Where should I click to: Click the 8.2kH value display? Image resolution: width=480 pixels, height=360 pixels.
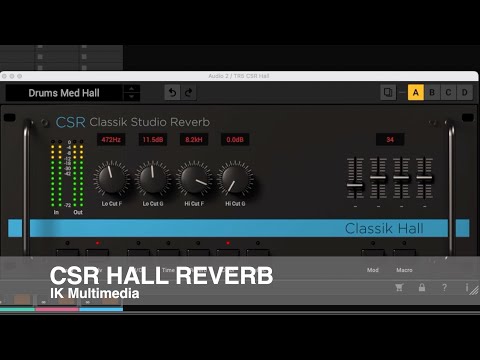194,139
